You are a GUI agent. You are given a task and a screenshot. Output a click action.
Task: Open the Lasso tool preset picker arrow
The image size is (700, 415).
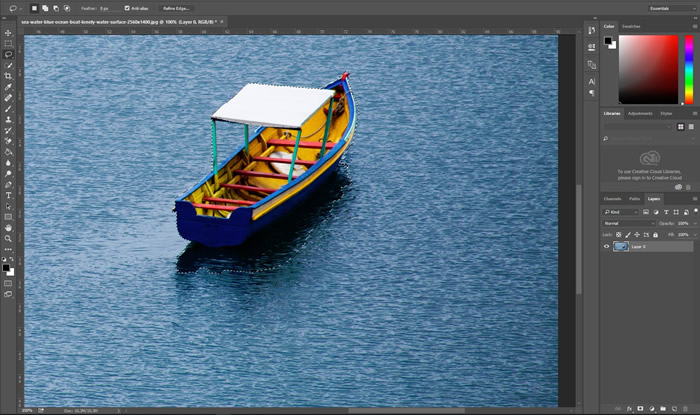point(21,8)
